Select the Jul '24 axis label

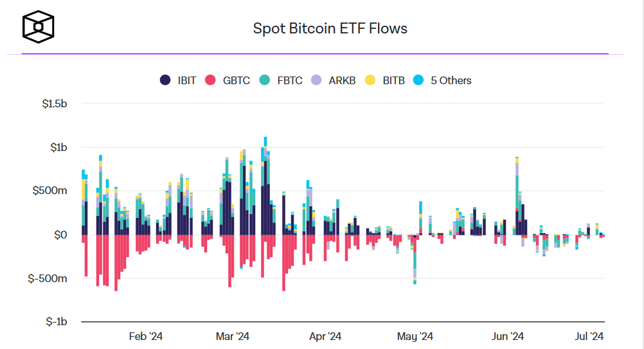click(x=589, y=336)
